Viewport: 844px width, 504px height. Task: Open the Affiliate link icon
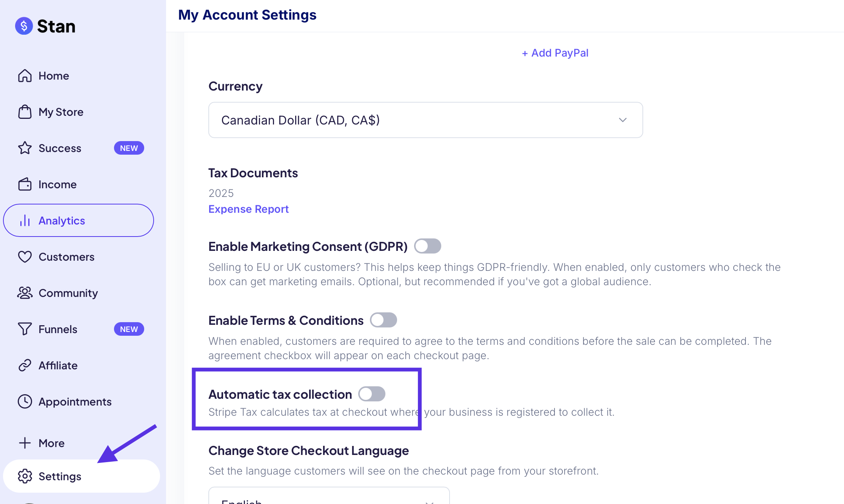point(25,365)
